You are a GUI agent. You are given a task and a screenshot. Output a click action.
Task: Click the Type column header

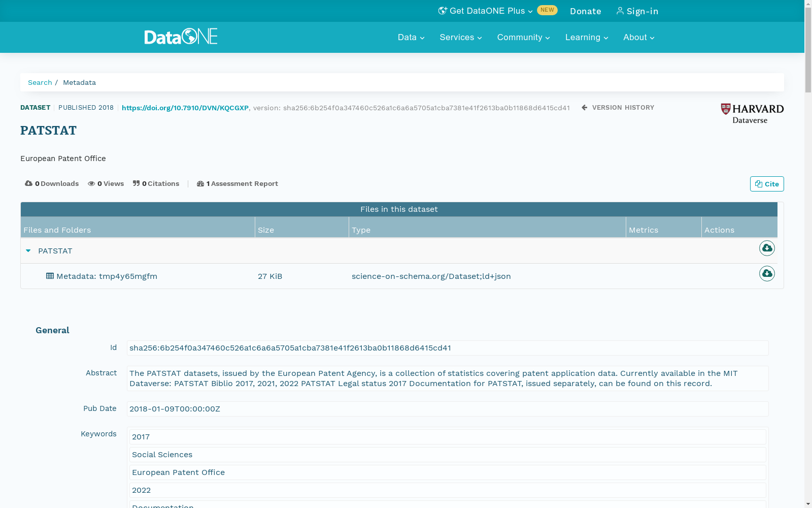[x=487, y=228]
